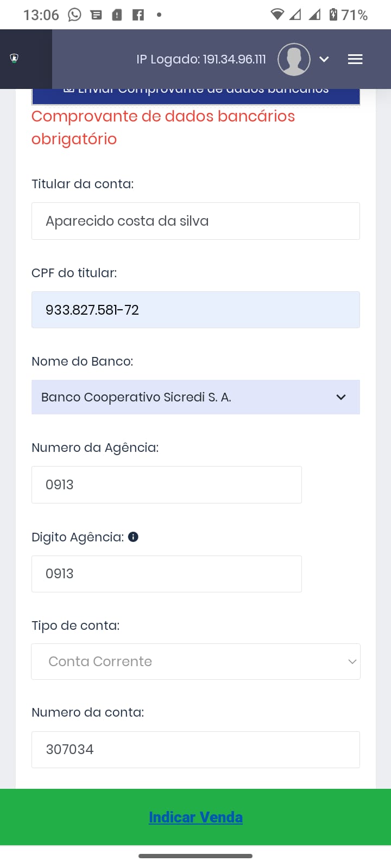Expand the profile dropdown chevron
This screenshot has width=391, height=868.
pyautogui.click(x=324, y=59)
